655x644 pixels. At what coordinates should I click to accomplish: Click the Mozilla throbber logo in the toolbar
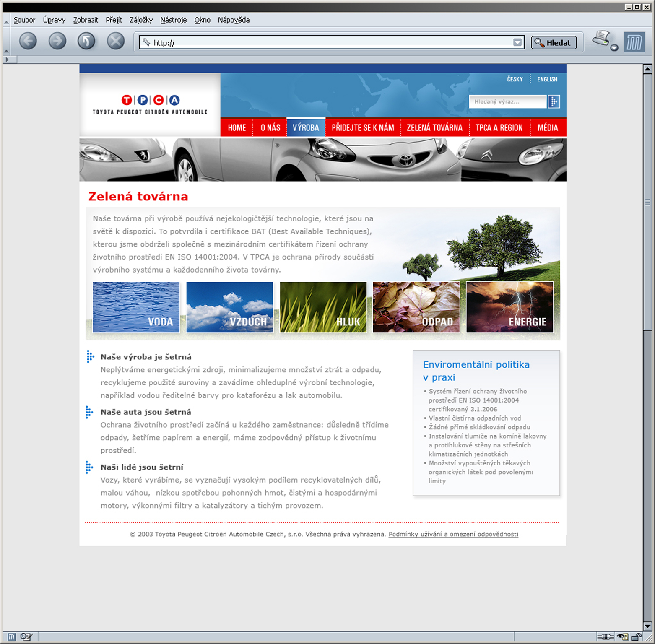click(634, 42)
